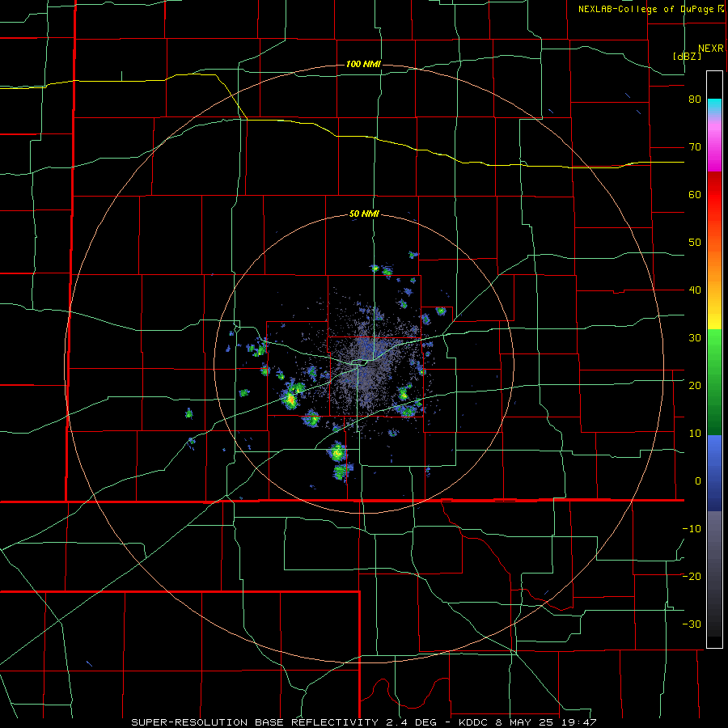
Task: Click the -20 value on the dBZ scale
Action: pos(692,576)
